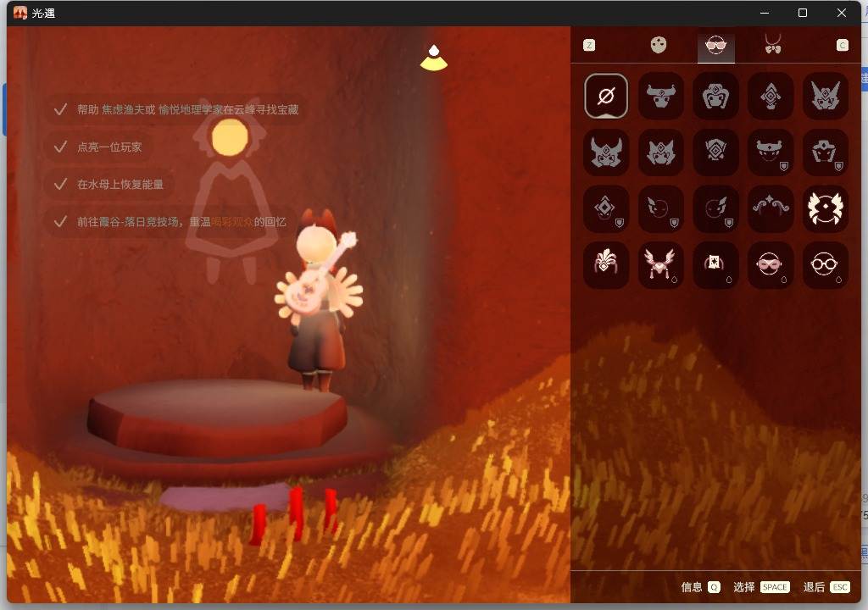
Task: Switch to the necklace and bowtie tab
Action: click(773, 44)
